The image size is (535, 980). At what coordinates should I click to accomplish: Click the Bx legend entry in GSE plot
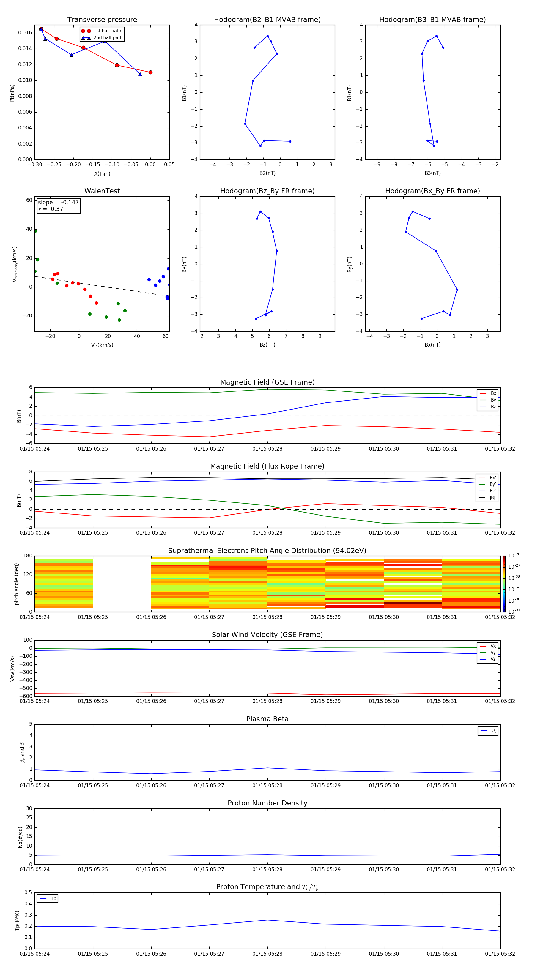[488, 393]
